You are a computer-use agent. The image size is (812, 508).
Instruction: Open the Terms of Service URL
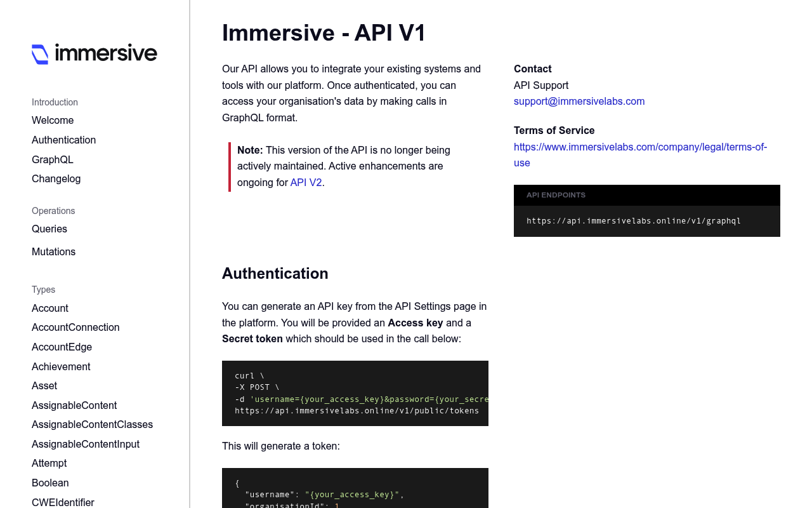tap(640, 154)
